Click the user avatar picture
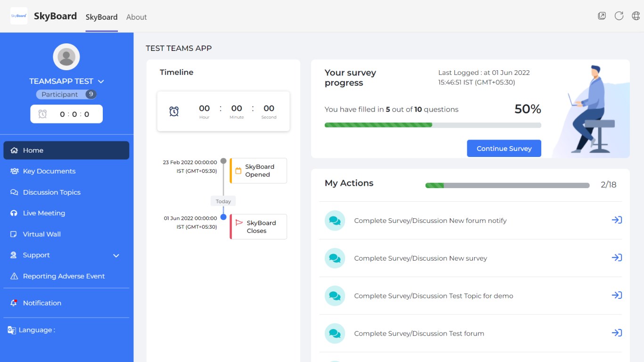Screen dimensions: 644x362 [66, 57]
